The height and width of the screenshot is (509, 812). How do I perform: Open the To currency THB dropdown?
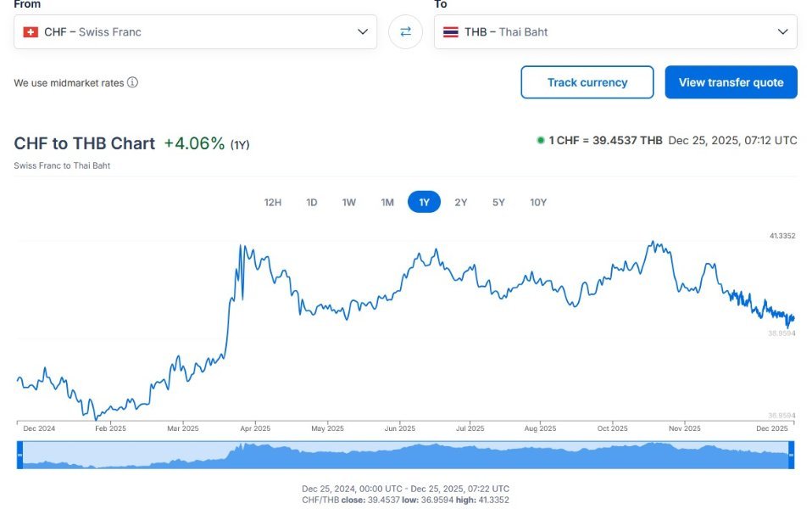click(x=615, y=32)
